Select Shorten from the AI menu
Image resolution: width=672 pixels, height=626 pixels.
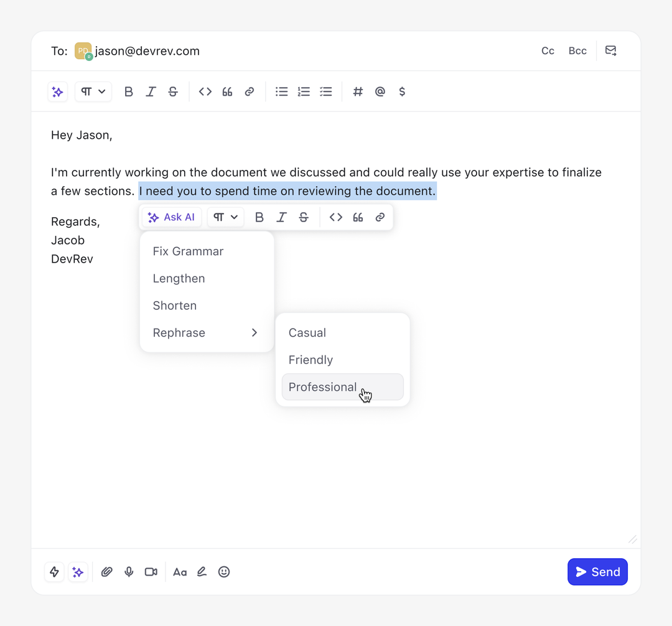point(207,306)
